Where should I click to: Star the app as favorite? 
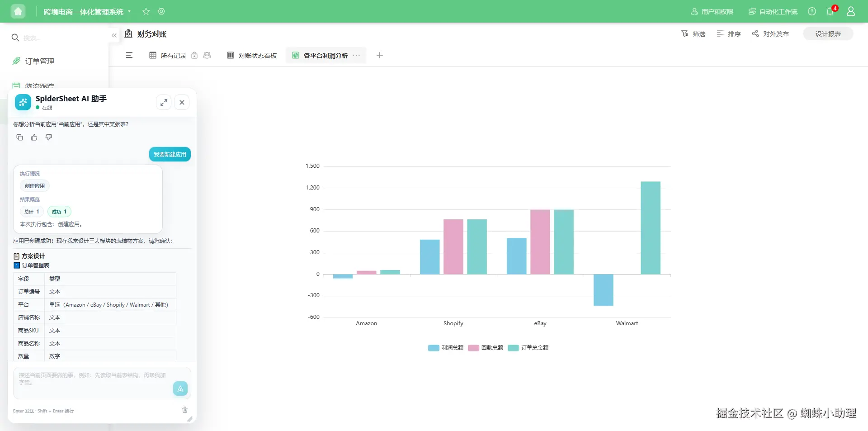pos(146,12)
